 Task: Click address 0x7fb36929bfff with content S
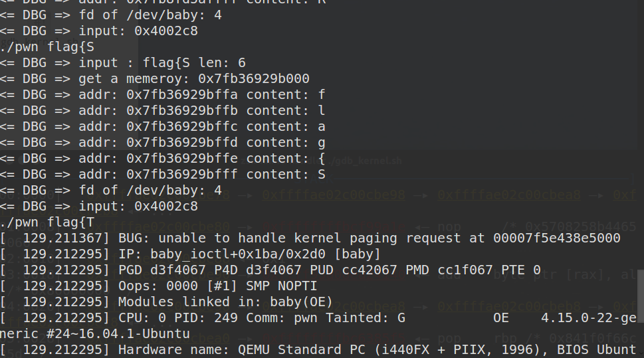181,175
